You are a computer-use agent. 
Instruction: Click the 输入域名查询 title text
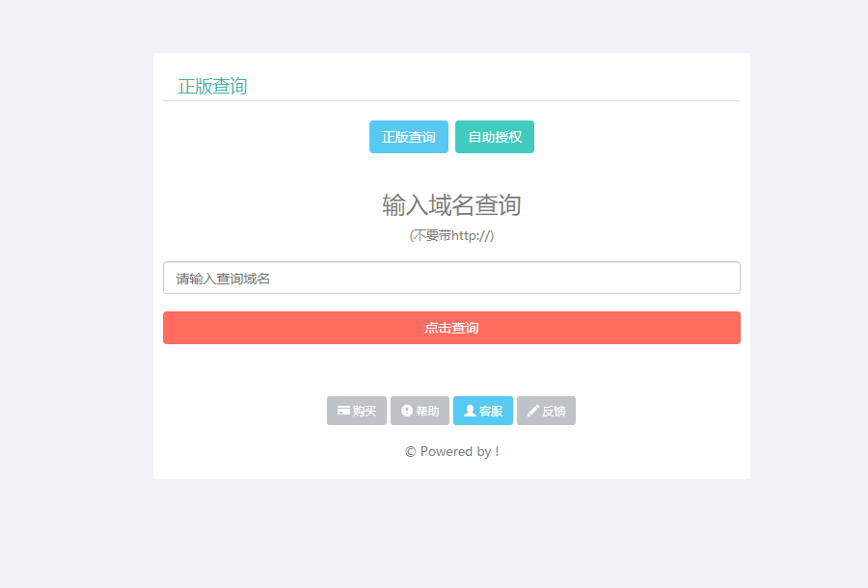[451, 204]
